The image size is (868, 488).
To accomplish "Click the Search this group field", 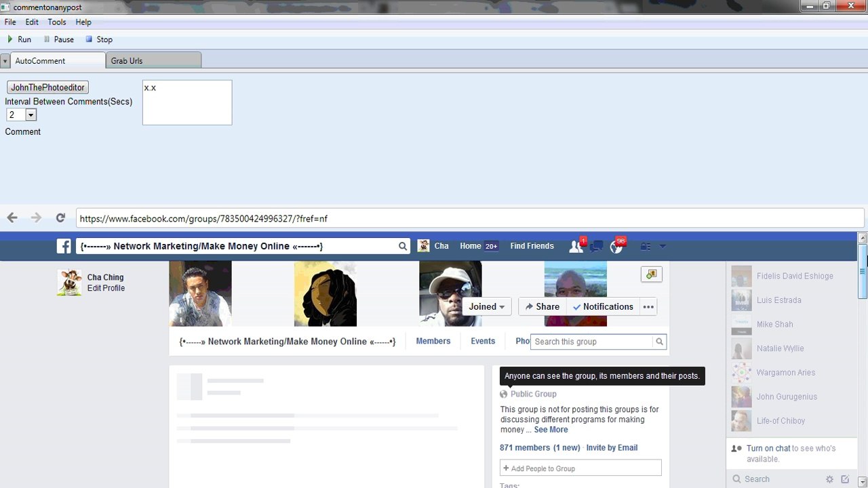I will point(592,342).
